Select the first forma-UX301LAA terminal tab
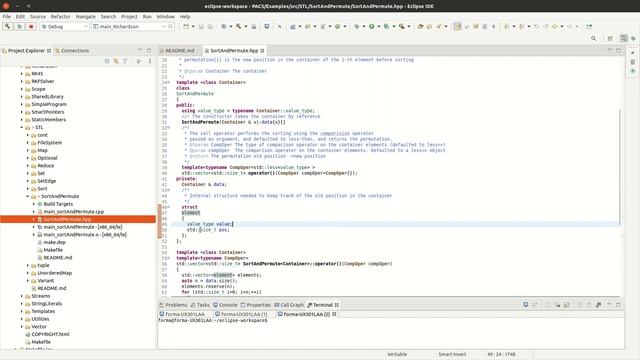The image size is (640, 360). tap(182, 314)
